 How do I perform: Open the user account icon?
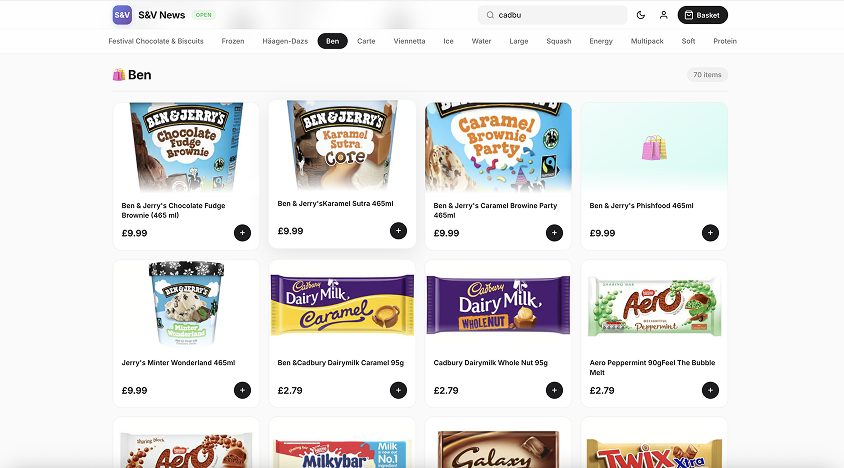pos(663,15)
